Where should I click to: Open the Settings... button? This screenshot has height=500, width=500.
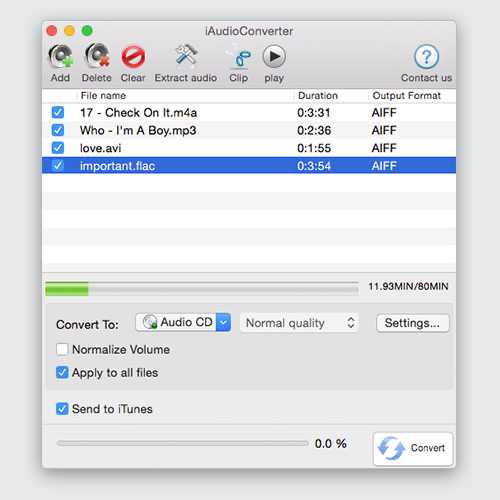tap(413, 323)
